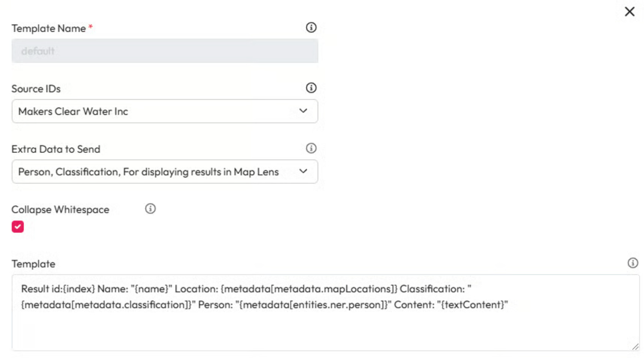
Task: Open the Source IDs info tooltip icon
Action: pyautogui.click(x=311, y=88)
